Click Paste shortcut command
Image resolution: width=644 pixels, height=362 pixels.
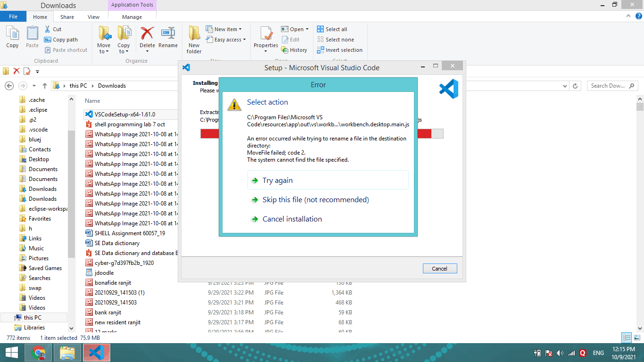pyautogui.click(x=66, y=50)
